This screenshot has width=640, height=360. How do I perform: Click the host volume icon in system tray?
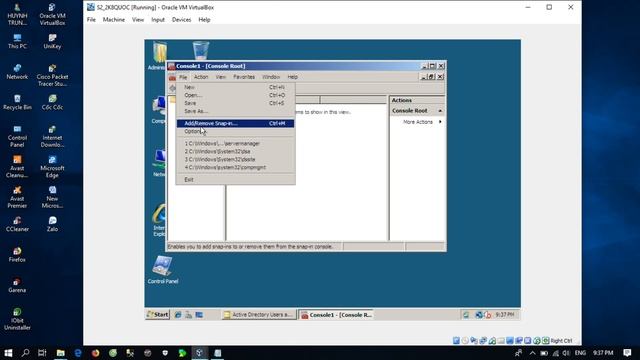click(x=566, y=353)
